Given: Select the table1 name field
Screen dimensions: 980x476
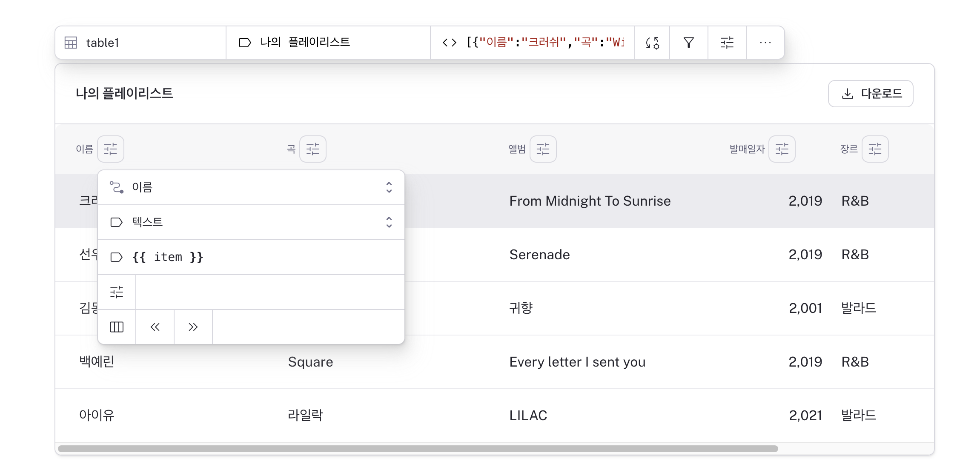Looking at the screenshot, I should click(x=140, y=43).
